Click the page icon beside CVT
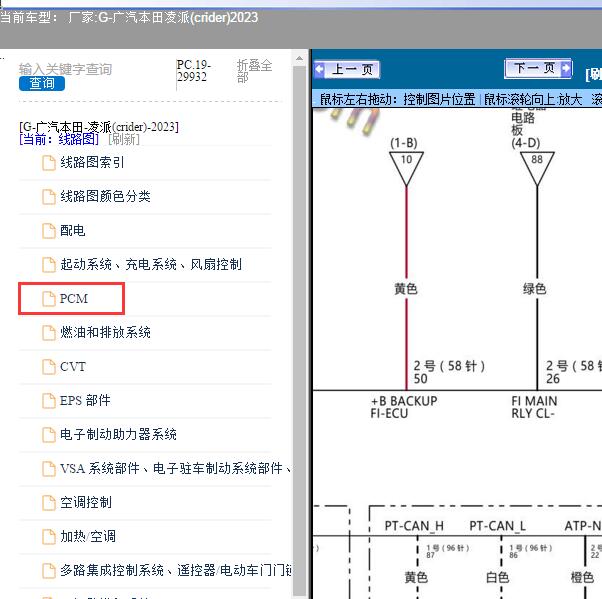Screen dimensions: 602x599 click(x=49, y=367)
